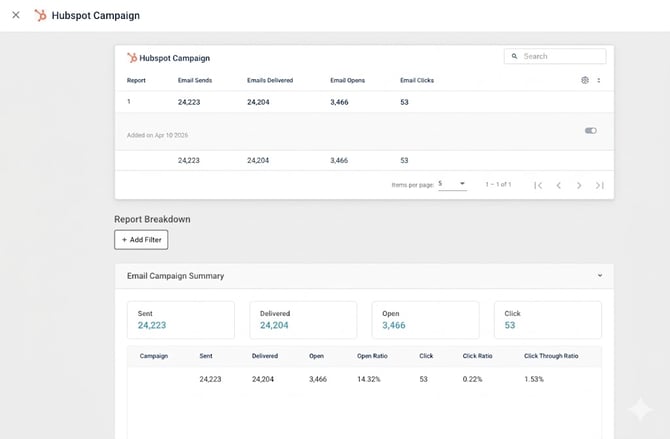Screen dimensions: 670x439
Task: Select report row number 1
Action: tap(364, 102)
